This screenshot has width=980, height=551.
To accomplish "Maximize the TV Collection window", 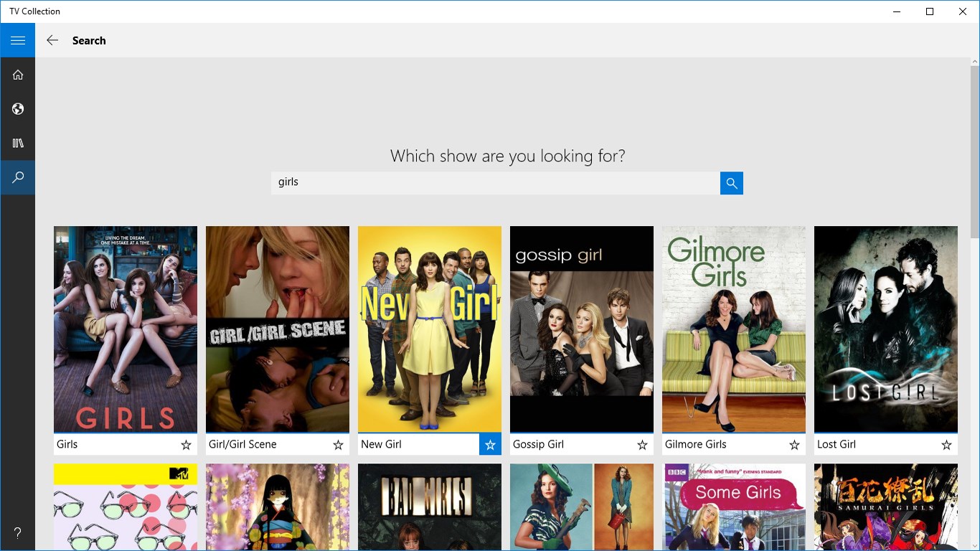I will (930, 11).
